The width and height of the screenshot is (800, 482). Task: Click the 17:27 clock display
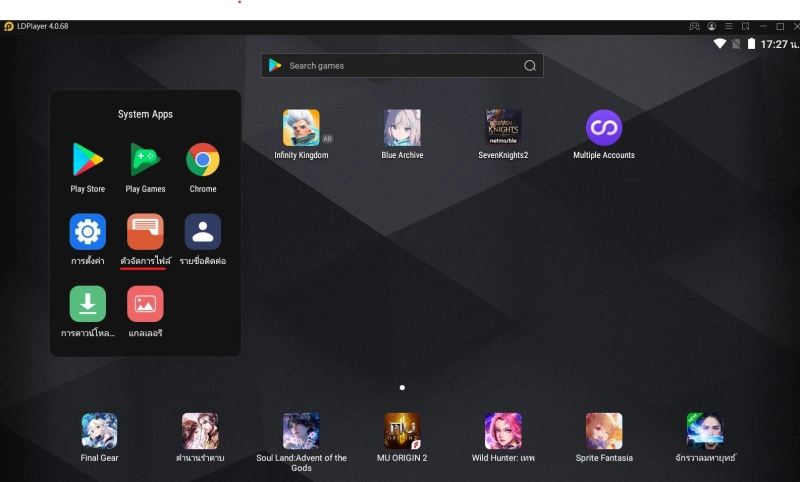(x=779, y=44)
